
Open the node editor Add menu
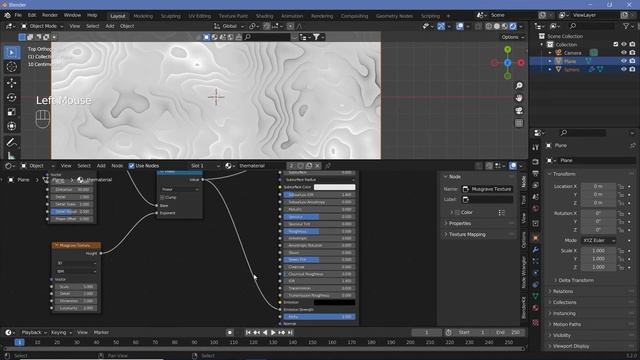[101, 166]
